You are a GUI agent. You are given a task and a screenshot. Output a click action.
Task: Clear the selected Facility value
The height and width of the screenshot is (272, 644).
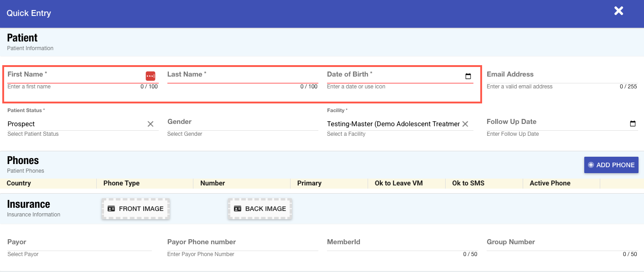(465, 124)
